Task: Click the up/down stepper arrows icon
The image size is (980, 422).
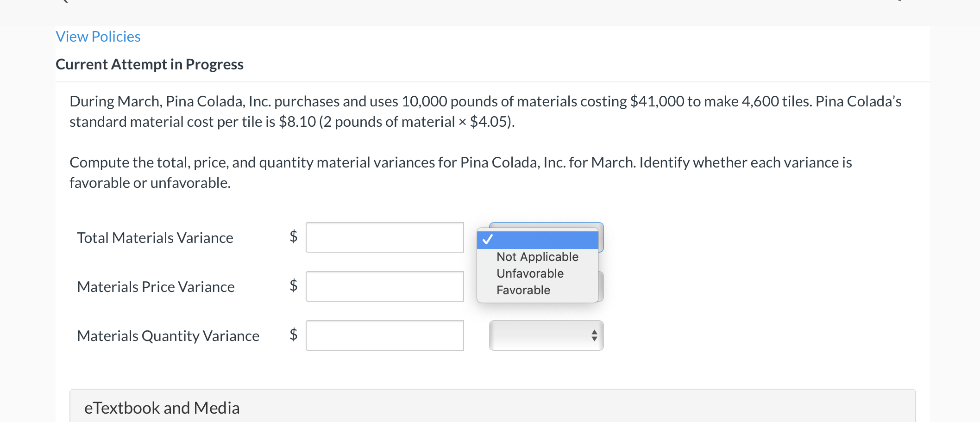Action: tap(594, 335)
